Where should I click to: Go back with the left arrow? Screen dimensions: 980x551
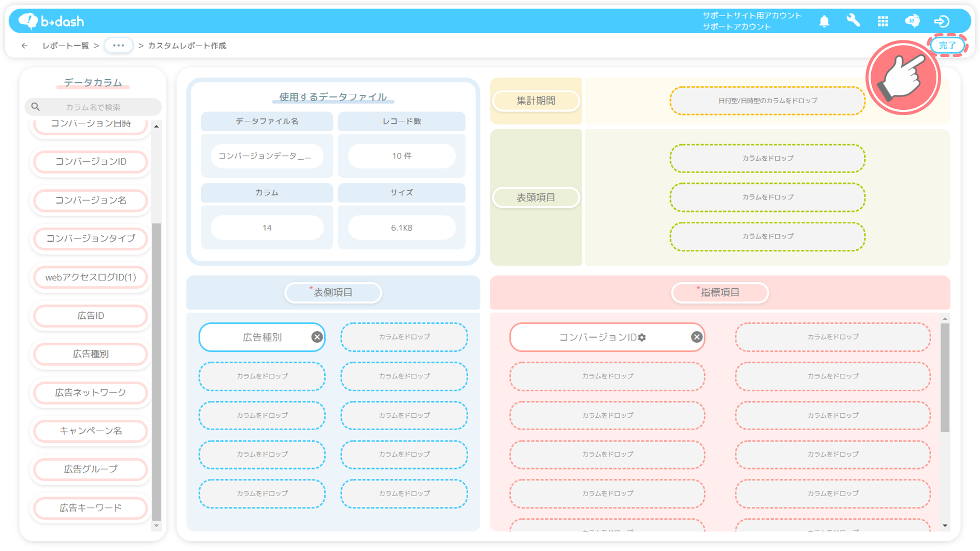click(x=24, y=46)
